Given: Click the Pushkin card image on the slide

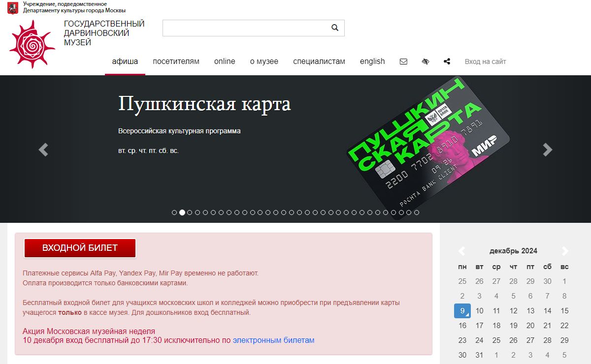Looking at the screenshot, I should [x=428, y=148].
